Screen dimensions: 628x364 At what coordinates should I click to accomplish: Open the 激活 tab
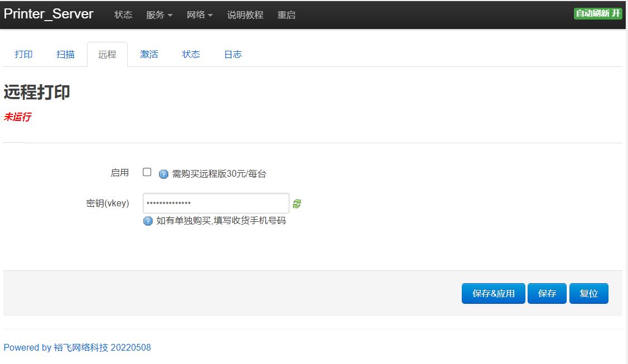tap(149, 55)
